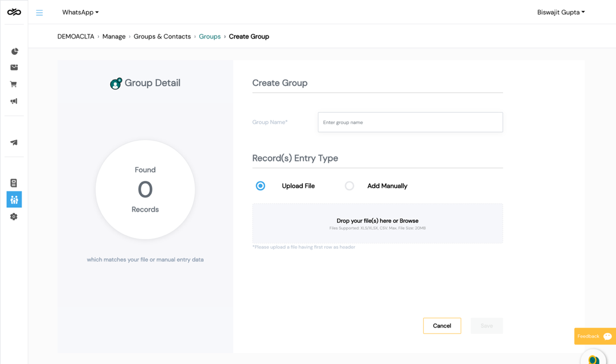
Task: Open the paper plane send icon
Action: click(14, 143)
